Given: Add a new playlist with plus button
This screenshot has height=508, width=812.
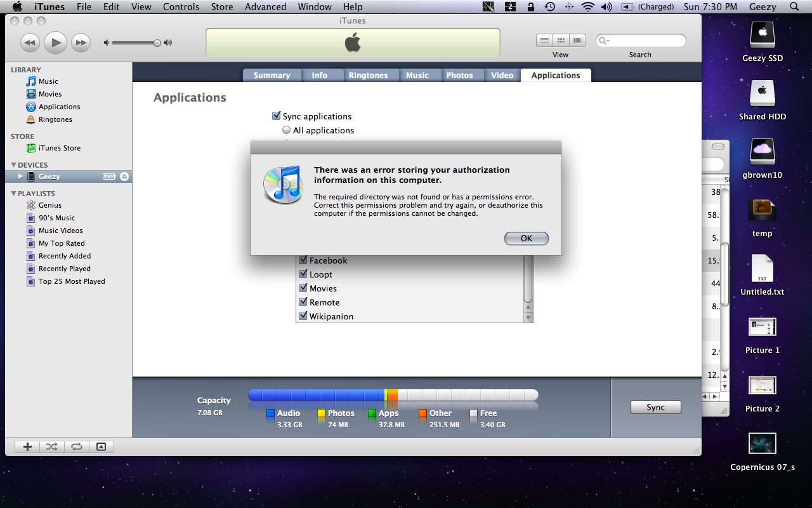Looking at the screenshot, I should coord(27,446).
